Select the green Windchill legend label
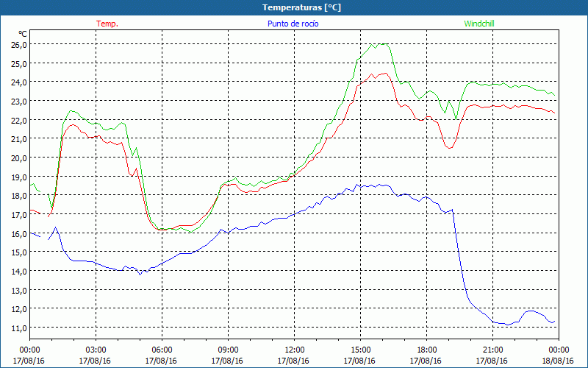588x368 pixels. pos(479,24)
